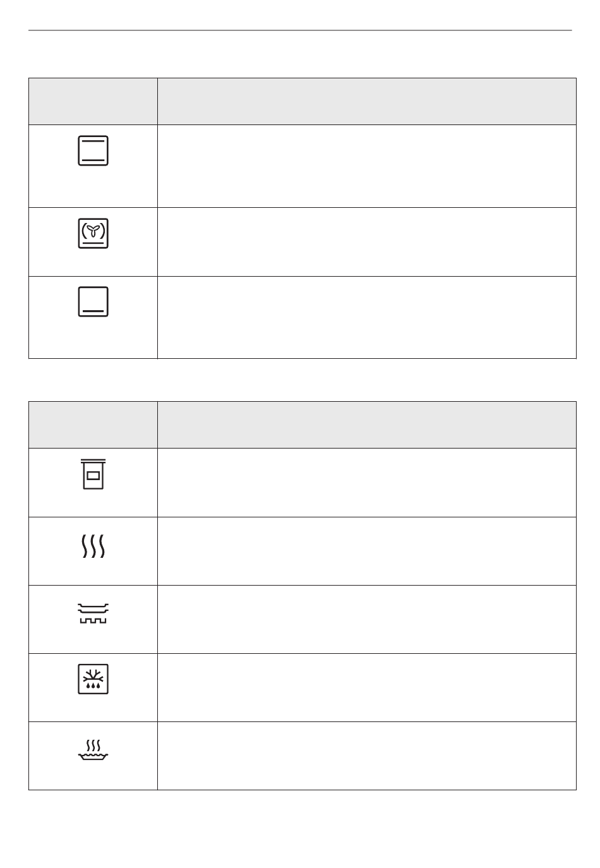Viewport: 600px width, 868px height.
Task: Select the preserving jar icon
Action: (x=93, y=474)
